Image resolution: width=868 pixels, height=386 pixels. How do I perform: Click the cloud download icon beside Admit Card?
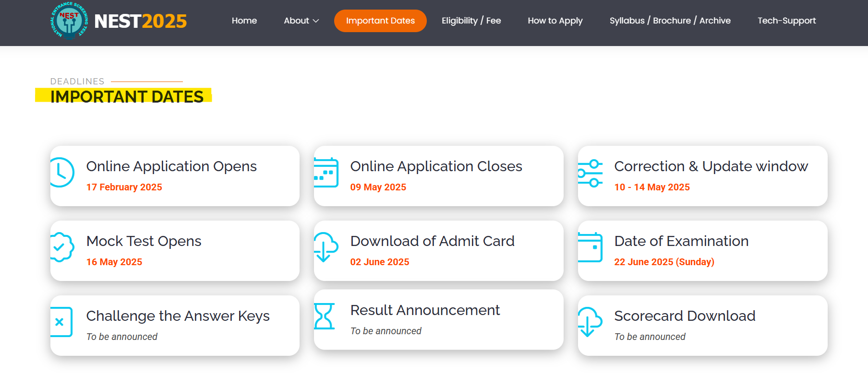[326, 247]
